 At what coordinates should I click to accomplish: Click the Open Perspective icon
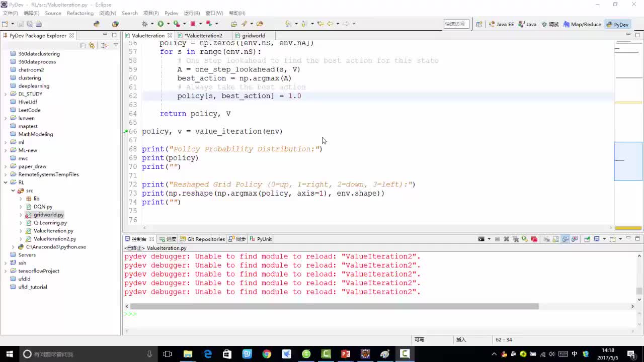(x=479, y=24)
